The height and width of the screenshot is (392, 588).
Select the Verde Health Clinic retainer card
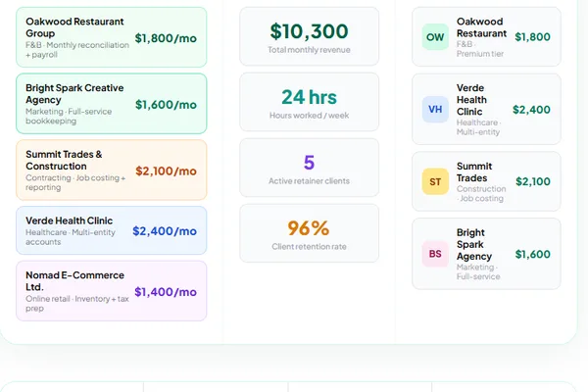(x=112, y=230)
